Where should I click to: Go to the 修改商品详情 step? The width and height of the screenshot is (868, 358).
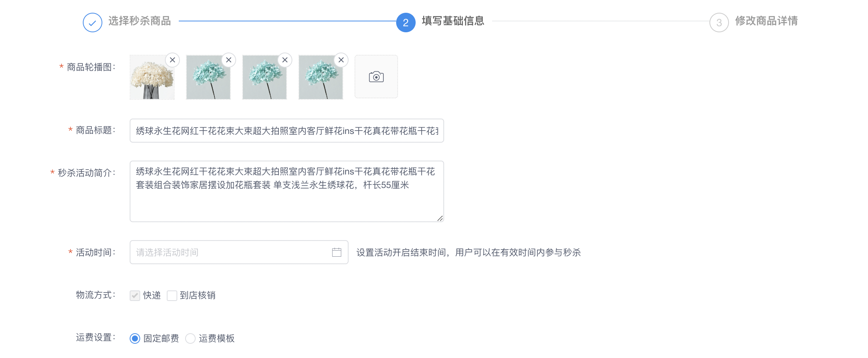coord(766,21)
